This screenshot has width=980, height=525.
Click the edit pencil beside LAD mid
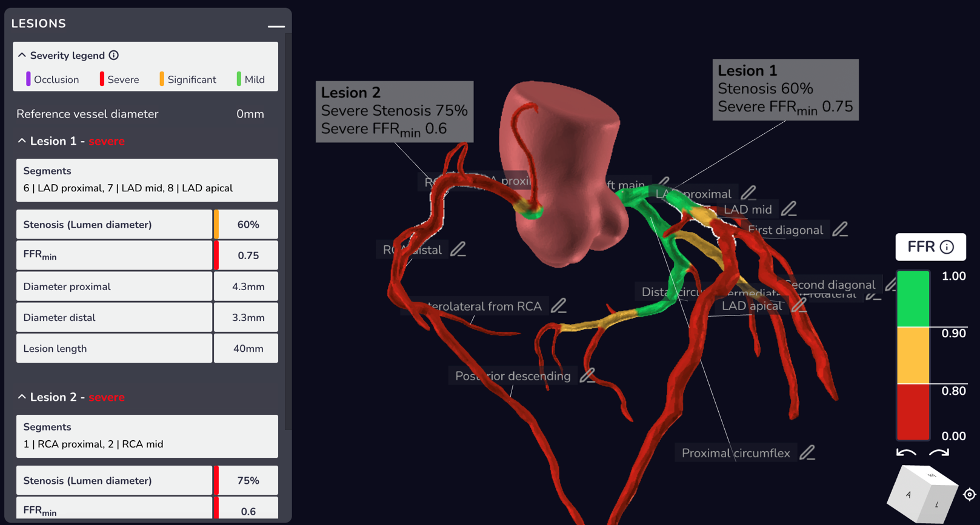click(788, 209)
